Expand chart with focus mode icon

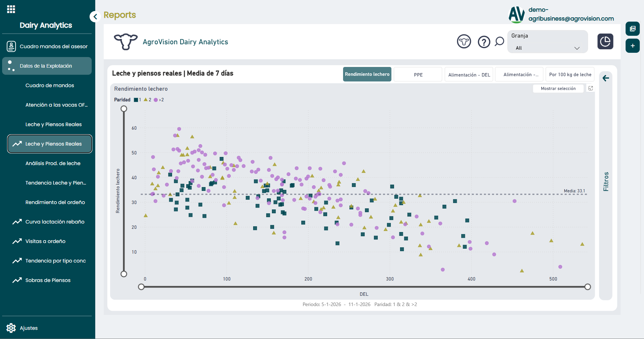[591, 88]
